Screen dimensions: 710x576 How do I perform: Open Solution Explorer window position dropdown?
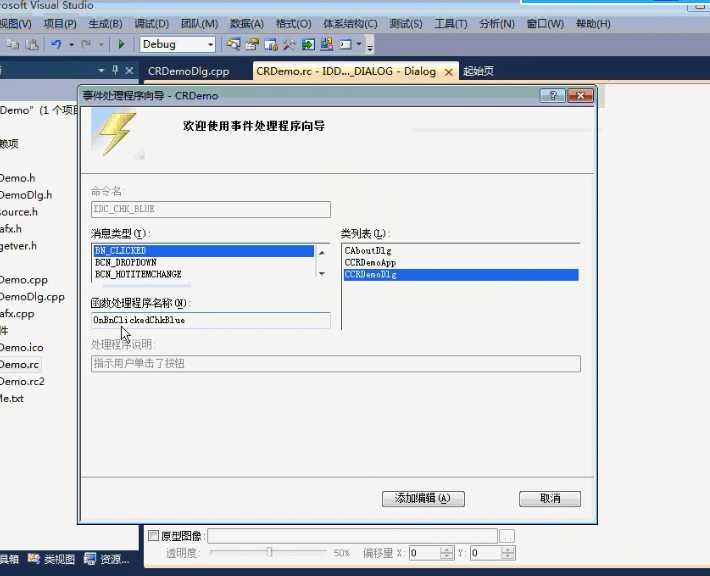tap(101, 70)
